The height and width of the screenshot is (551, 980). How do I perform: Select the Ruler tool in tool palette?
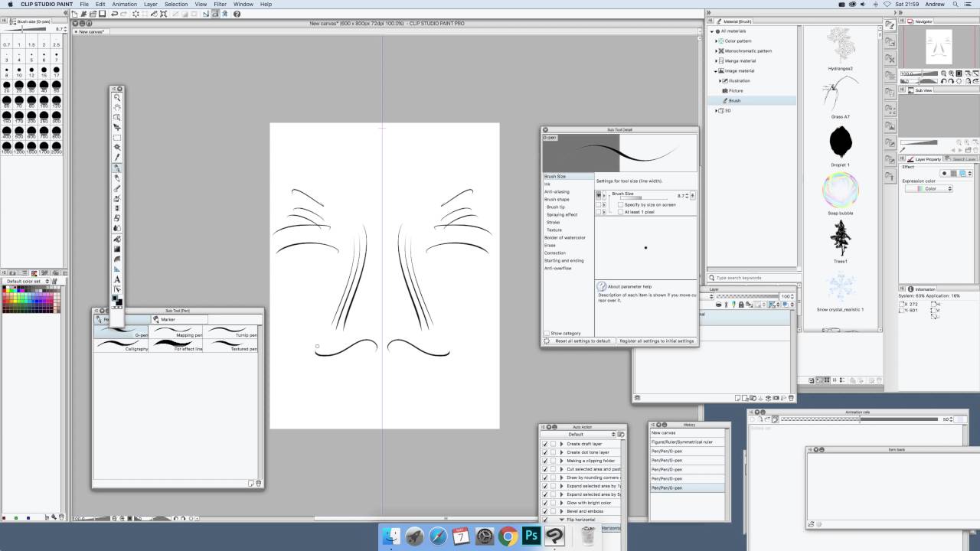point(117,269)
